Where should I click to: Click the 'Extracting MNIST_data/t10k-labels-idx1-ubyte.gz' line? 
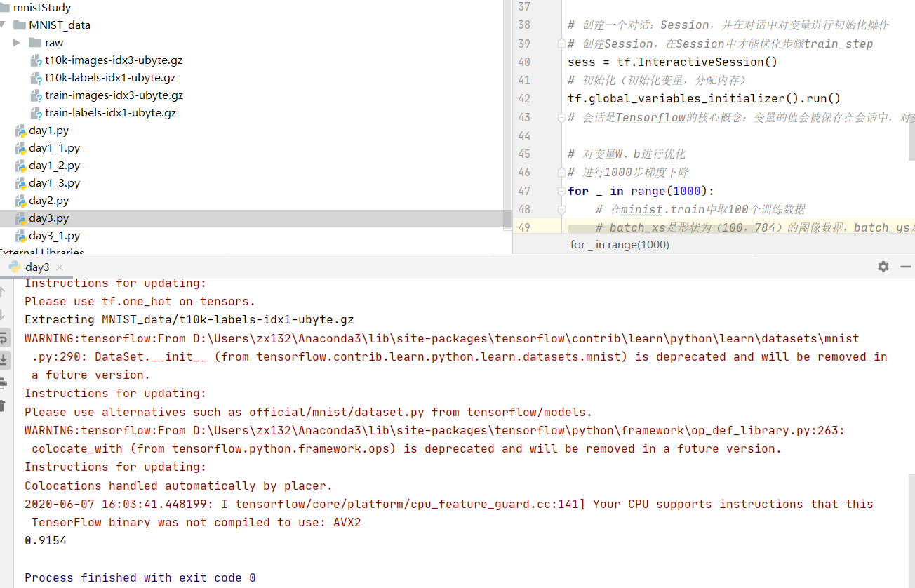pos(189,320)
